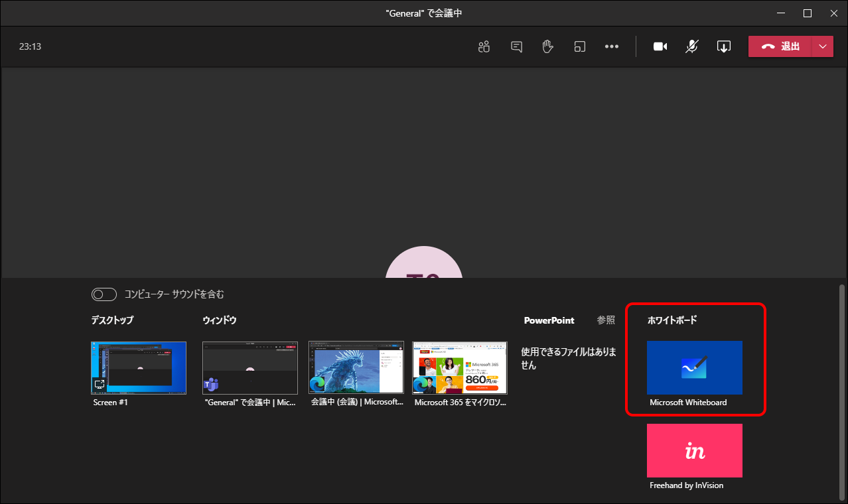Show the meeting participants list
The image size is (848, 504).
(484, 46)
